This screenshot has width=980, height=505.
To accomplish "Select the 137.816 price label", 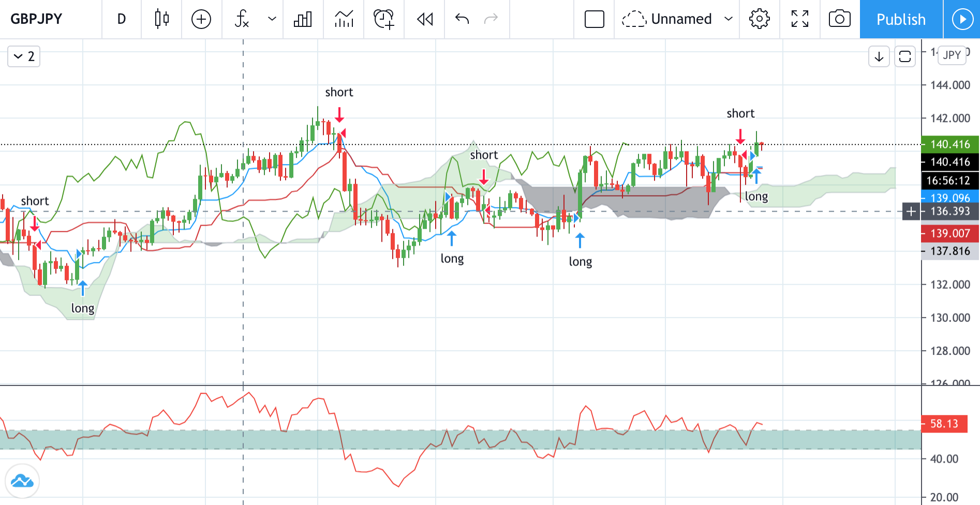I will (951, 251).
